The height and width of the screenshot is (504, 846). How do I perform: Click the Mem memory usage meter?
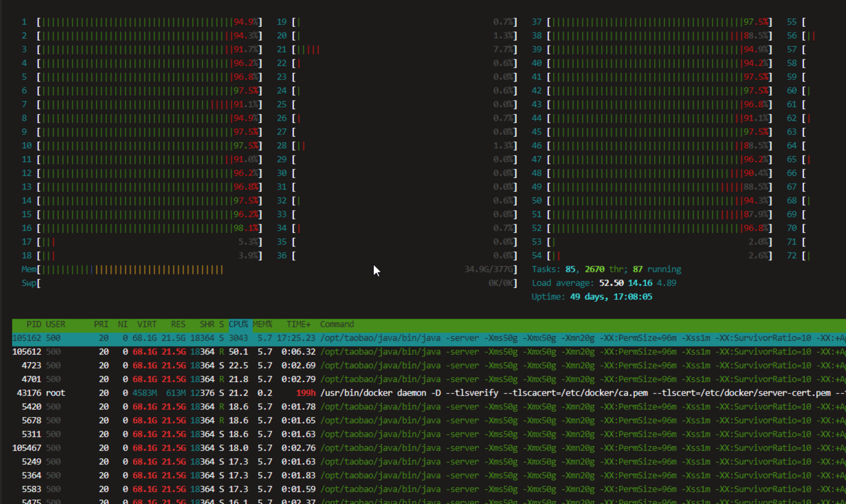click(x=277, y=269)
